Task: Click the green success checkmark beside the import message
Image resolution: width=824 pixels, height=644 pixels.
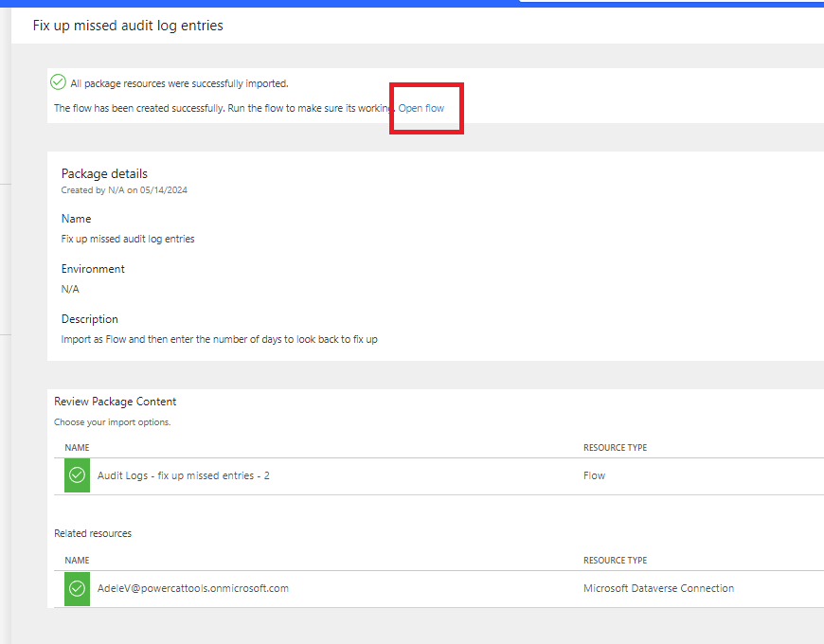Action: 58,82
